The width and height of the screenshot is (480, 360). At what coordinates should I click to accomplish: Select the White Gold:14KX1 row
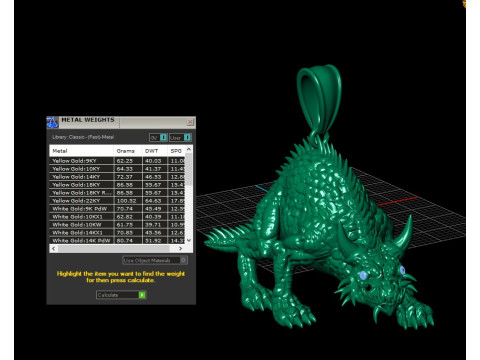[117, 233]
